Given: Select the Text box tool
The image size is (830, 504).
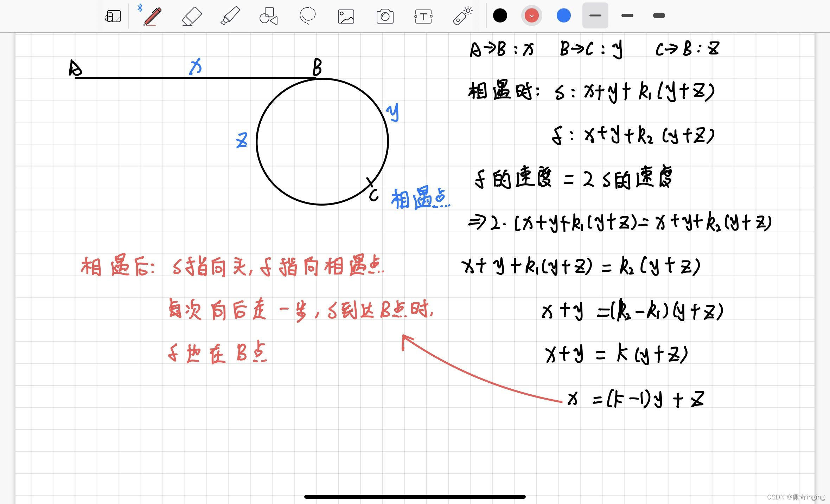Looking at the screenshot, I should coord(423,16).
